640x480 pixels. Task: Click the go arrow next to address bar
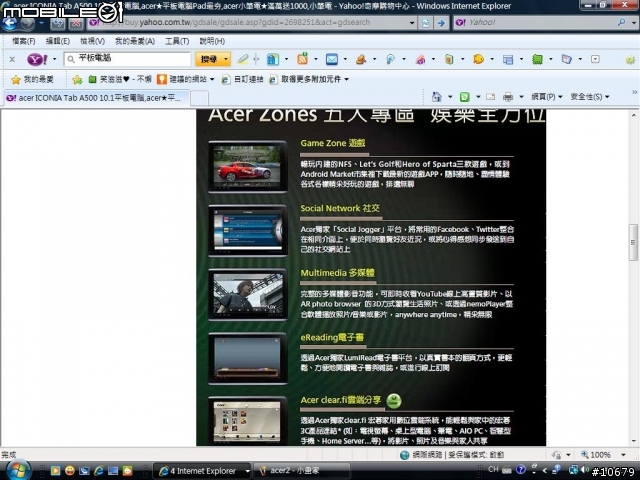point(441,23)
